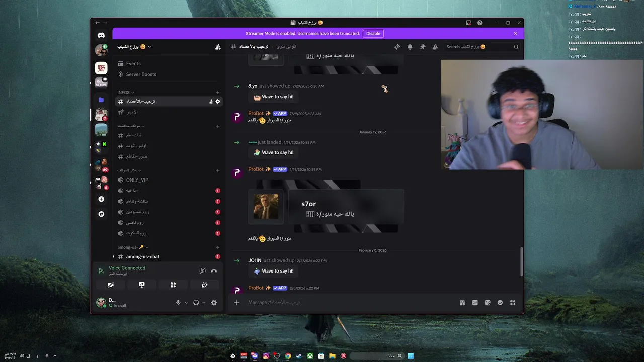Collapse the among-us category

pyautogui.click(x=133, y=247)
